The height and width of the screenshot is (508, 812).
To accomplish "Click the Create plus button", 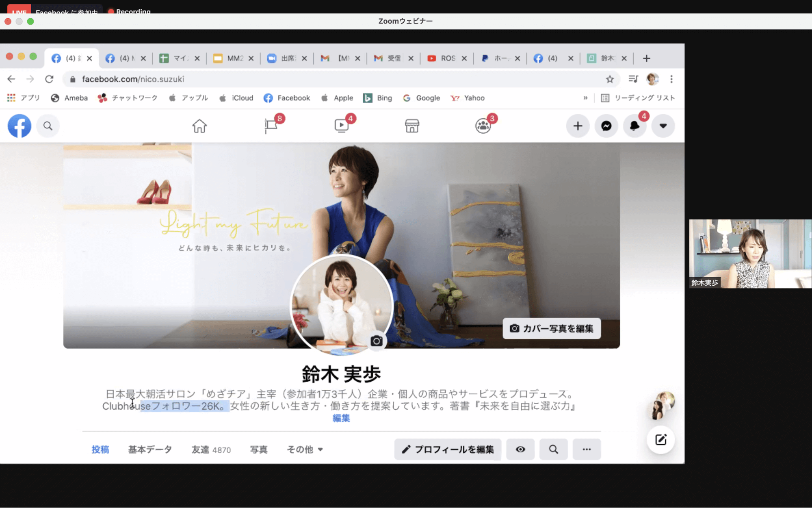I will tap(578, 126).
